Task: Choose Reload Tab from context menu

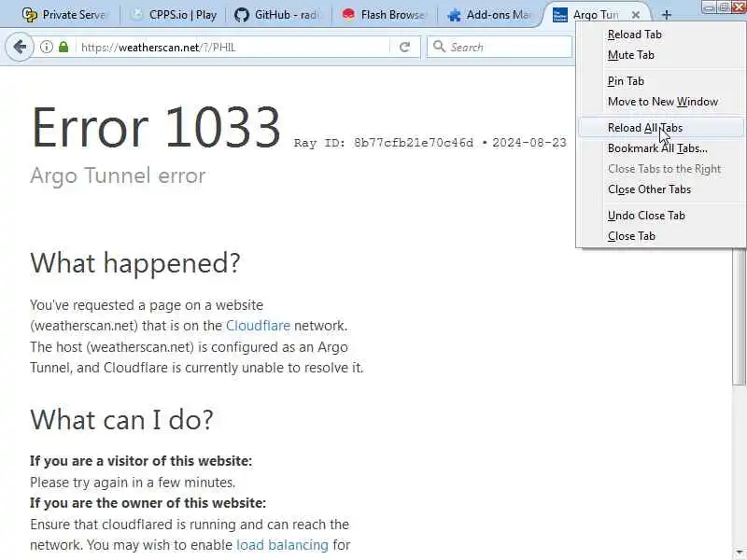Action: [660, 35]
